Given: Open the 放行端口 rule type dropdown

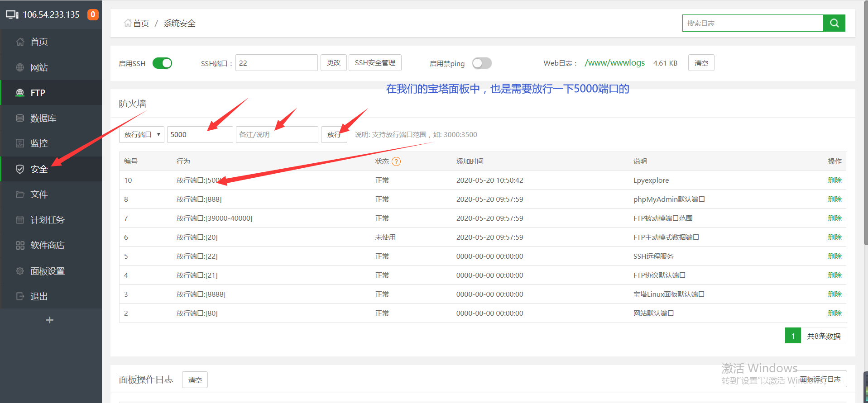Looking at the screenshot, I should [x=142, y=135].
